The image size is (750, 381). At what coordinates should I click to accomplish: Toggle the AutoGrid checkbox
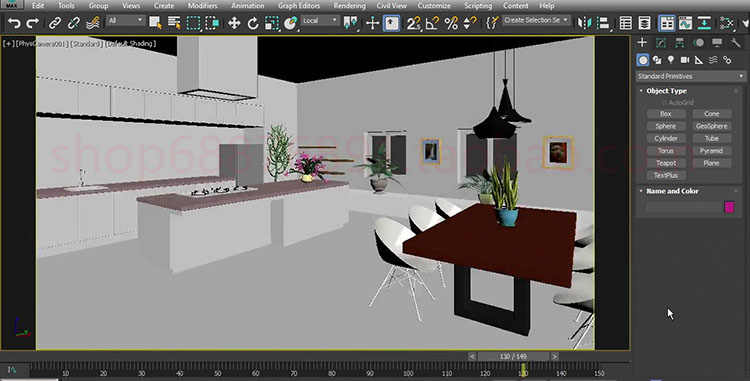point(665,102)
